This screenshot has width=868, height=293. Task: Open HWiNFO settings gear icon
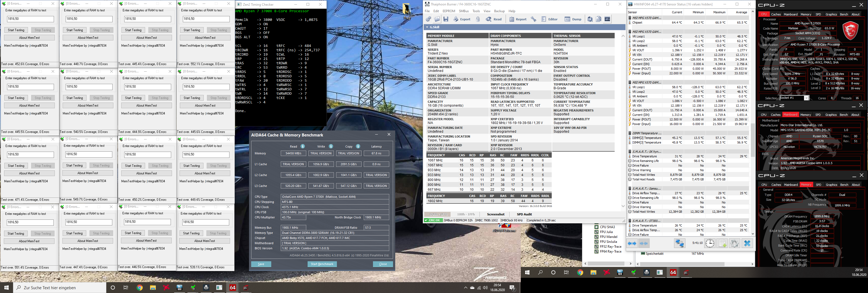click(x=734, y=243)
